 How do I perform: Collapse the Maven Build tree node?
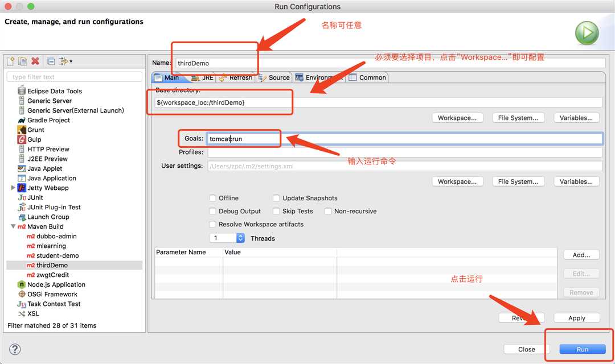[13, 226]
